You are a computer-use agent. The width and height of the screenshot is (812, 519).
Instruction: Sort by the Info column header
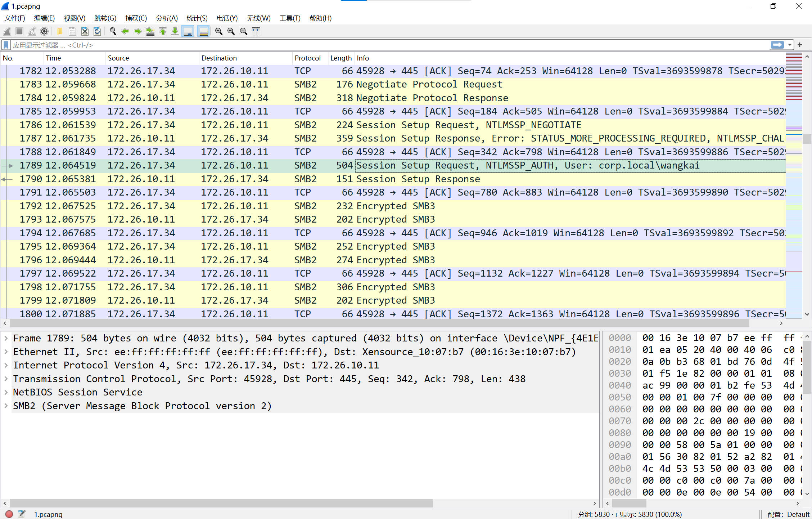tap(570, 58)
